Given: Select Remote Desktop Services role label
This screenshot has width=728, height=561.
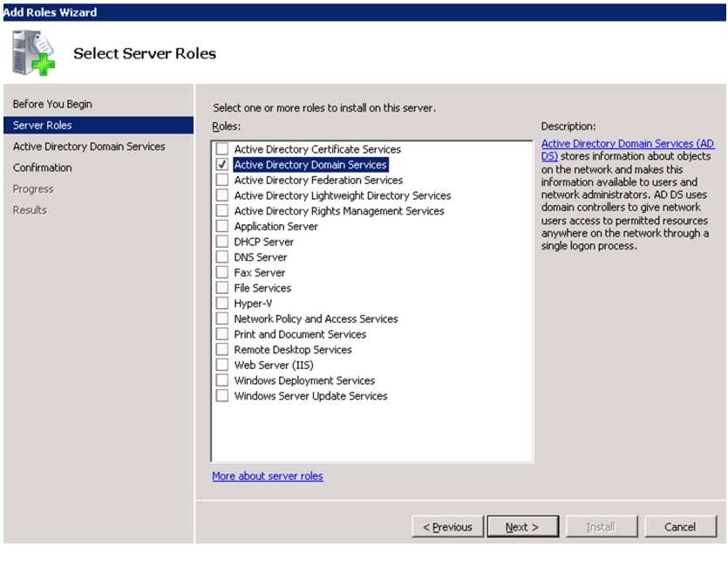Looking at the screenshot, I should point(293,350).
